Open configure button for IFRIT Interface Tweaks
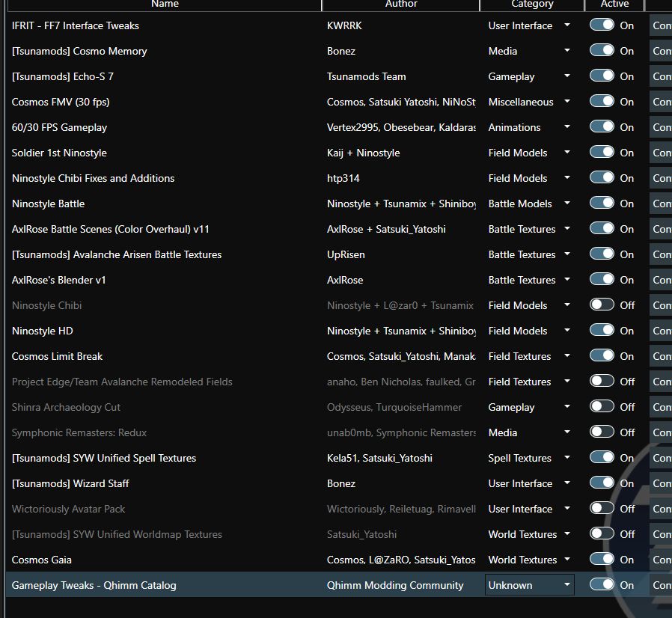Screen dimensions: 672x618 tap(661, 25)
